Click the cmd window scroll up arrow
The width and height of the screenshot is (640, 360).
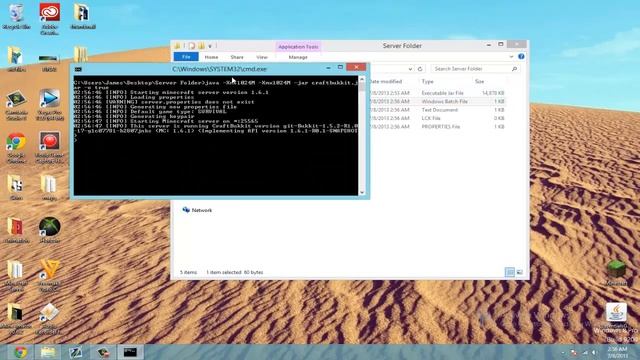(362, 79)
